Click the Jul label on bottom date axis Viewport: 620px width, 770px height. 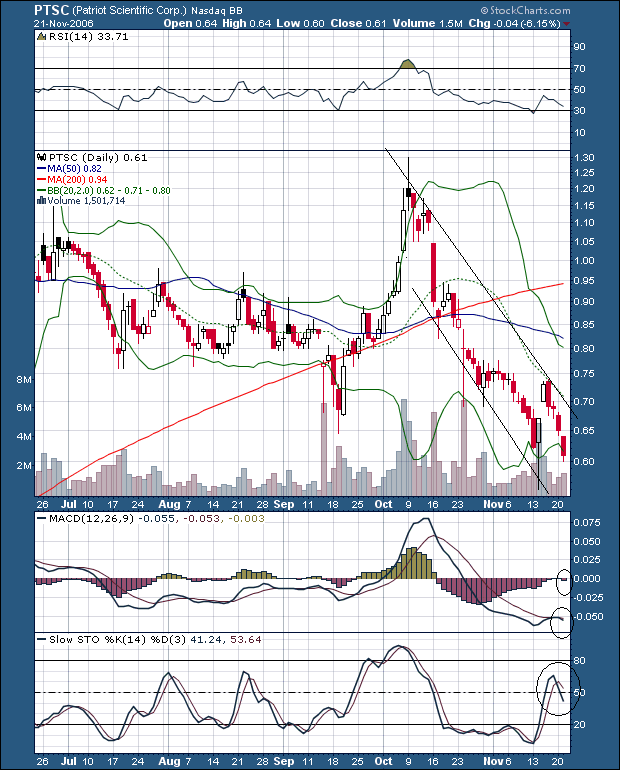point(69,761)
